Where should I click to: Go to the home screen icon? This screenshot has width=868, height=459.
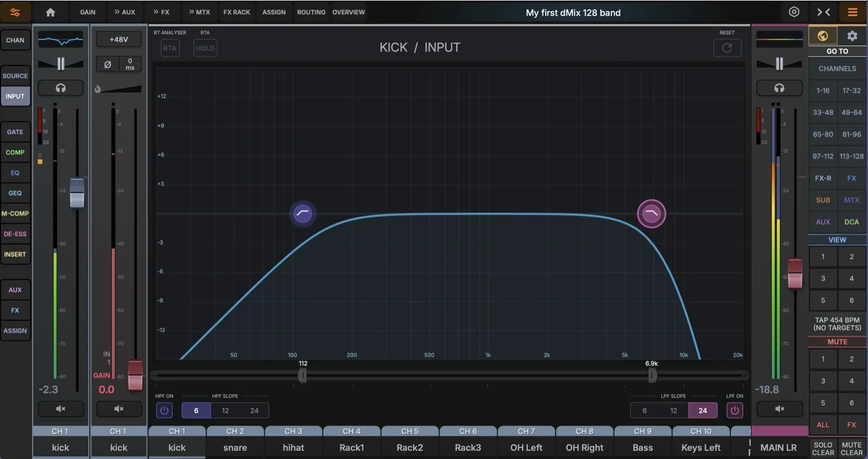(x=50, y=12)
